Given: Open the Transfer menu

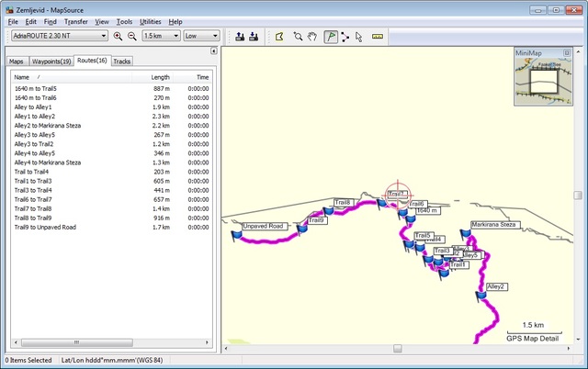Looking at the screenshot, I should tap(76, 22).
